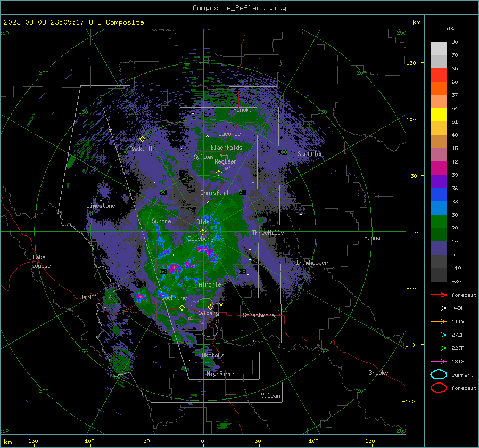Screen dimensions: 479x448
Task: Click the Banff label on map
Action: [88, 297]
